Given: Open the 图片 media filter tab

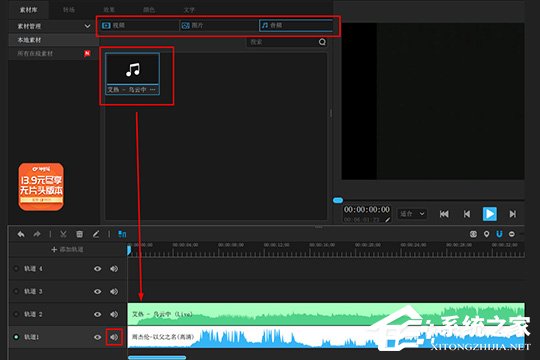Looking at the screenshot, I should click(x=219, y=25).
